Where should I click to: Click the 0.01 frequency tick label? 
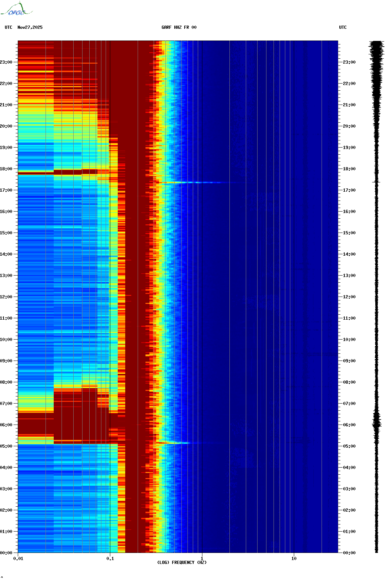pyautogui.click(x=18, y=559)
